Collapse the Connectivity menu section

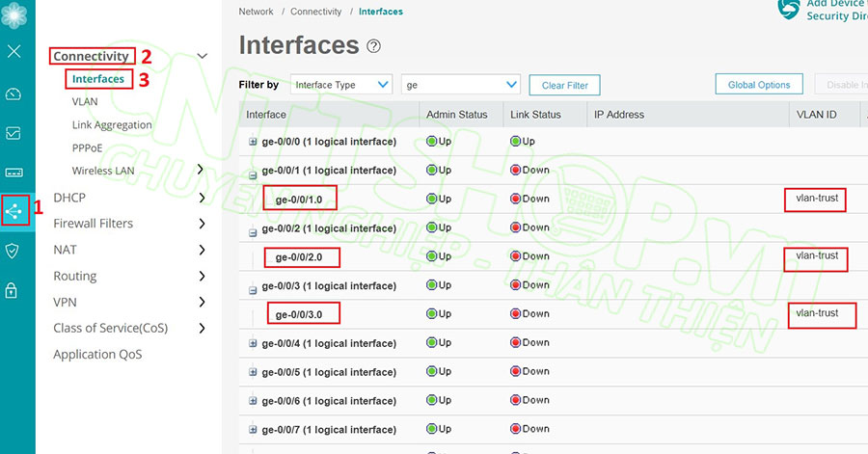(x=202, y=57)
